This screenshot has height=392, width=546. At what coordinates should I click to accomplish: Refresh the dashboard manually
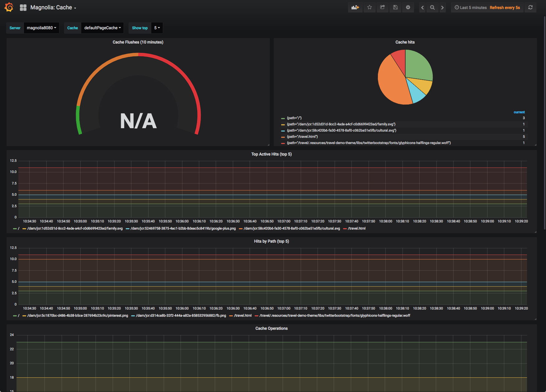pos(530,7)
